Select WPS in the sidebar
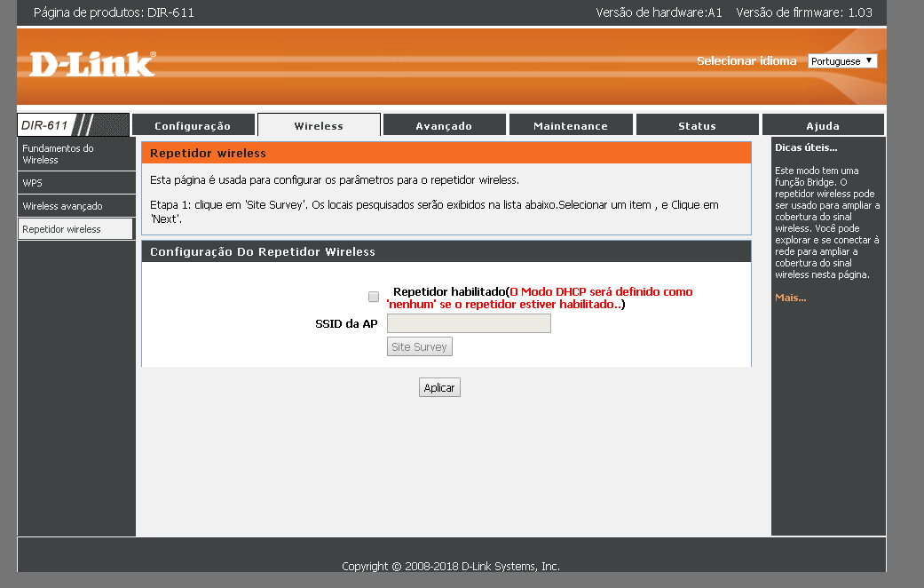924x588 pixels. 76,183
